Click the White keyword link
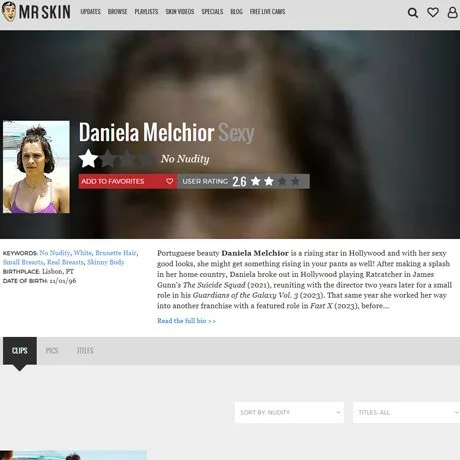This screenshot has height=460, width=460. pyautogui.click(x=83, y=253)
